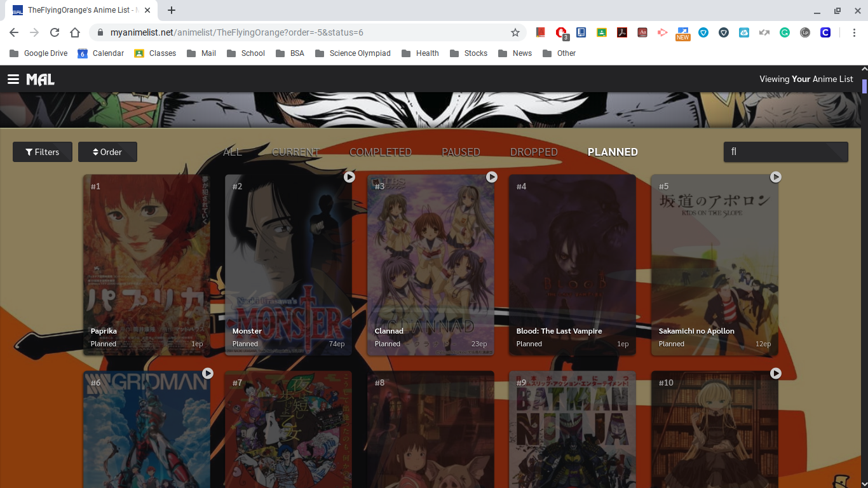Open the Calendar bookmark
Screen dimensions: 868x488
101,53
